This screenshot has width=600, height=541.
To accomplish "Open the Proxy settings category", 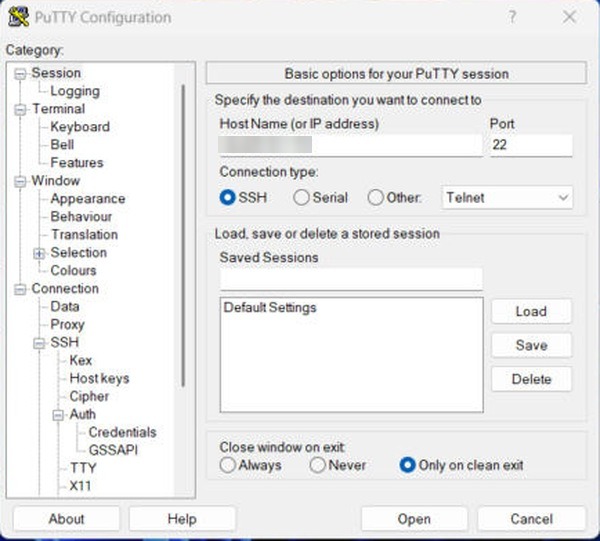I will (67, 324).
